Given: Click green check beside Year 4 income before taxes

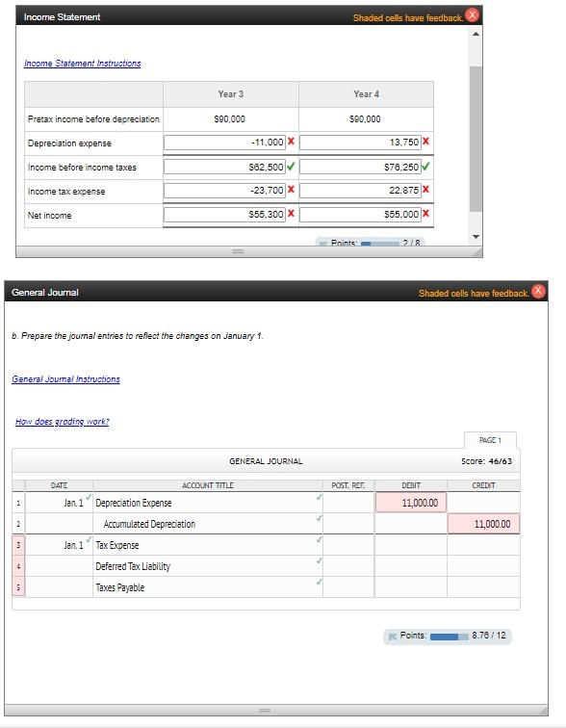Looking at the screenshot, I should pos(425,167).
